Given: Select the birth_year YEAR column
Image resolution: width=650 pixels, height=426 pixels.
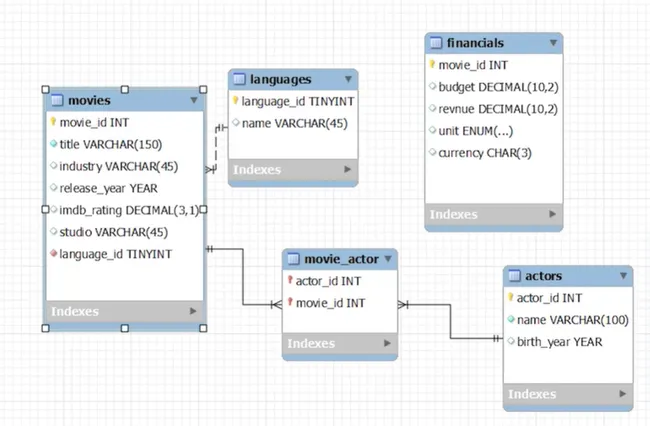Looking at the screenshot, I should tap(559, 342).
